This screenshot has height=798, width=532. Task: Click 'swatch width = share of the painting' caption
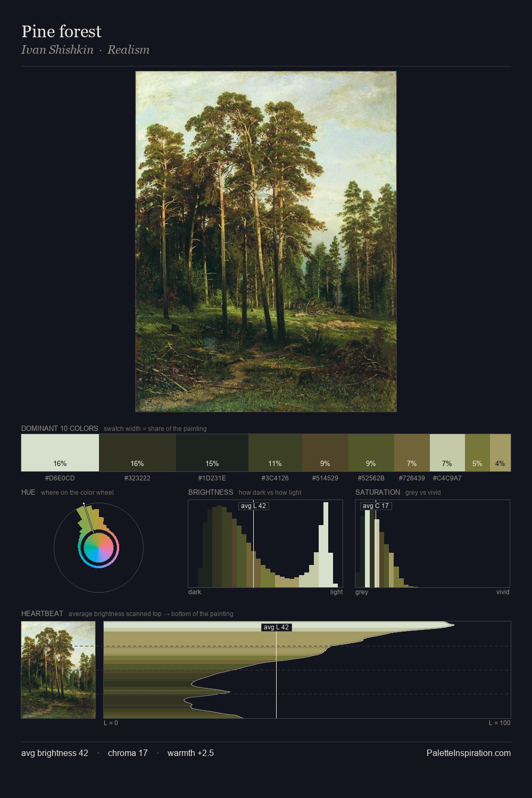click(155, 429)
